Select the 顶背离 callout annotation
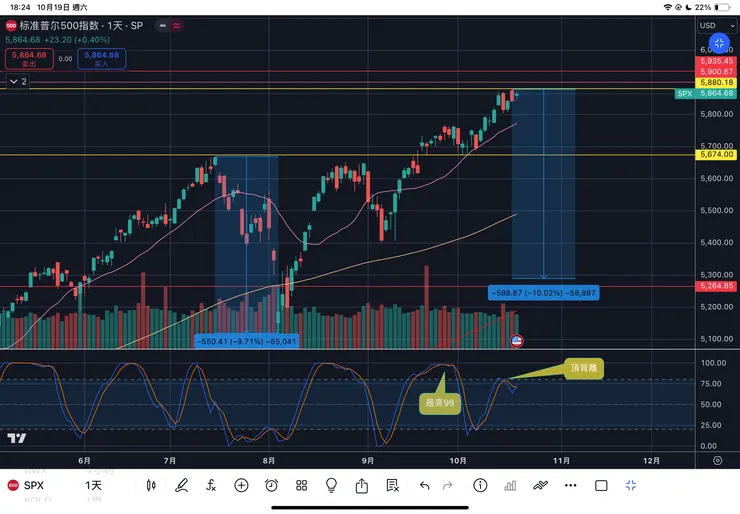Viewport: 740px width, 514px height. (x=584, y=368)
